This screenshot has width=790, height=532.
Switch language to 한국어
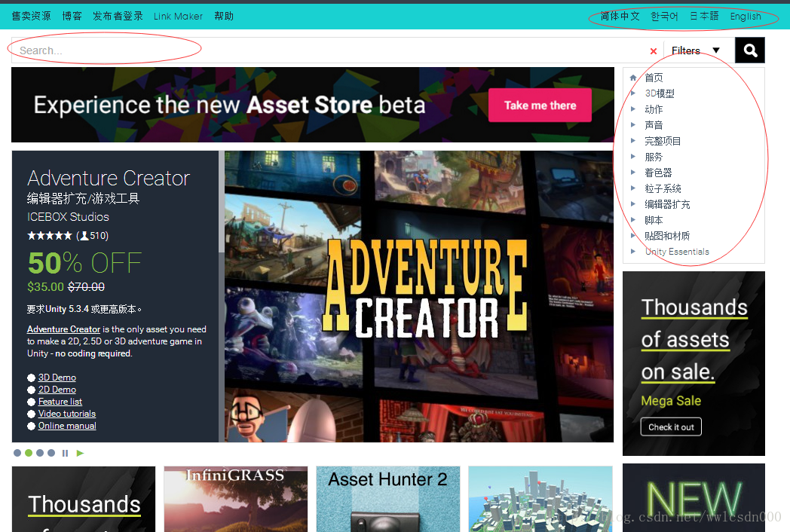(664, 16)
